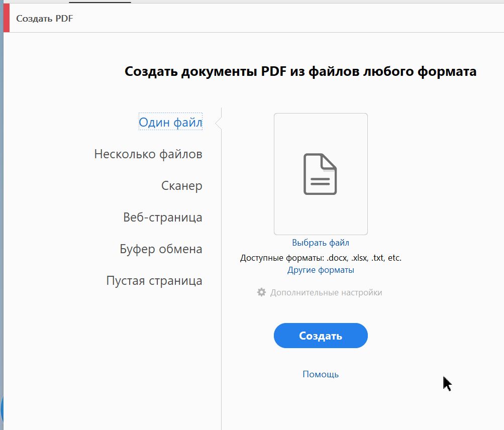This screenshot has width=504, height=430.
Task: Open the "Помощь" help link
Action: point(320,374)
